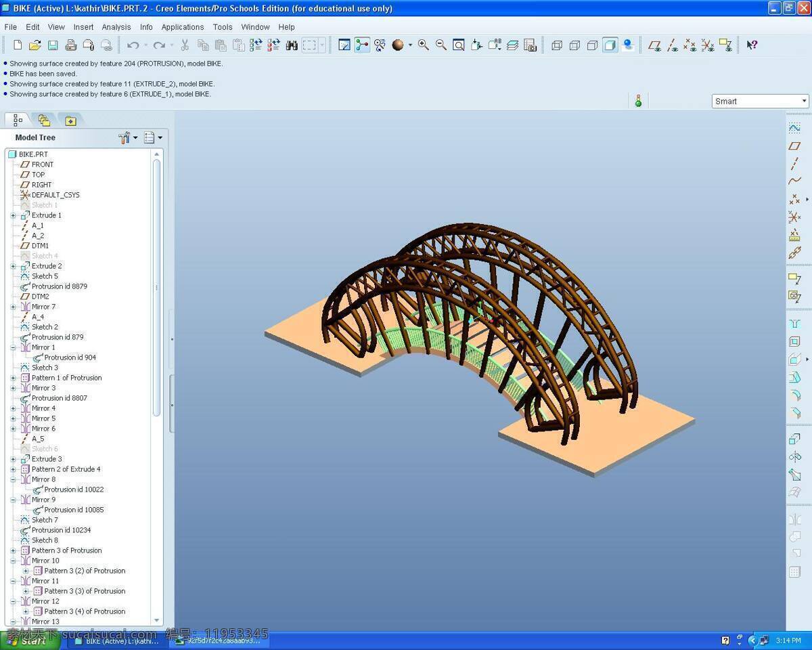Toggle datum axes display
The height and width of the screenshot is (650, 812).
pos(672,45)
